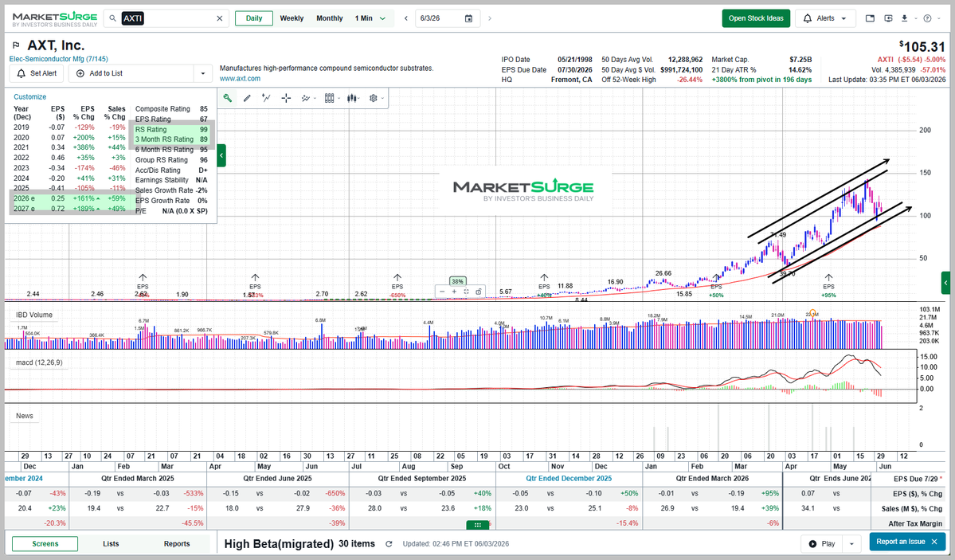Click the flag icon beside AXT, Inc.
The width and height of the screenshot is (955, 560).
point(16,45)
